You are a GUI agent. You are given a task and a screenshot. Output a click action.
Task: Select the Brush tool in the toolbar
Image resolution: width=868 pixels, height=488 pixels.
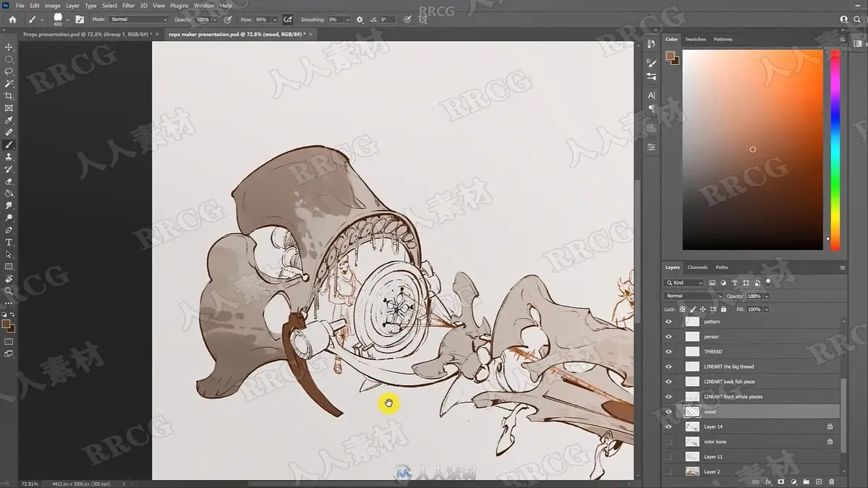pyautogui.click(x=9, y=145)
